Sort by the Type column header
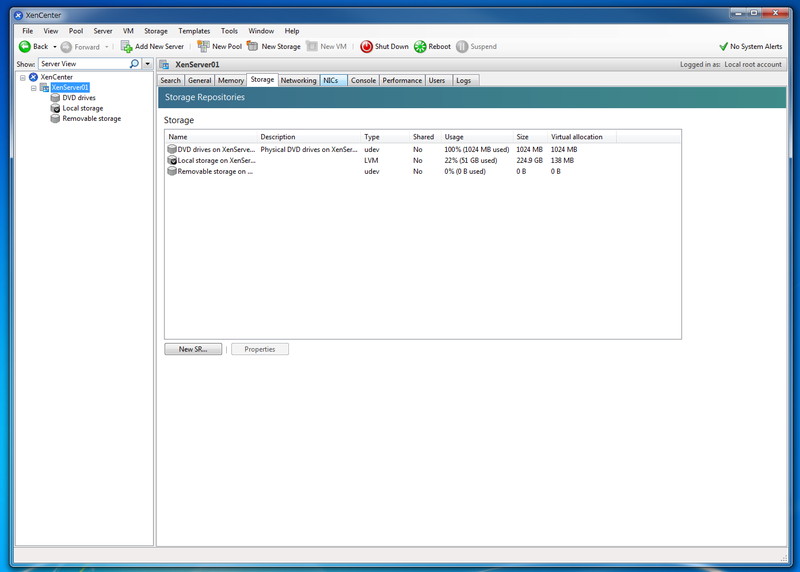 (385, 137)
